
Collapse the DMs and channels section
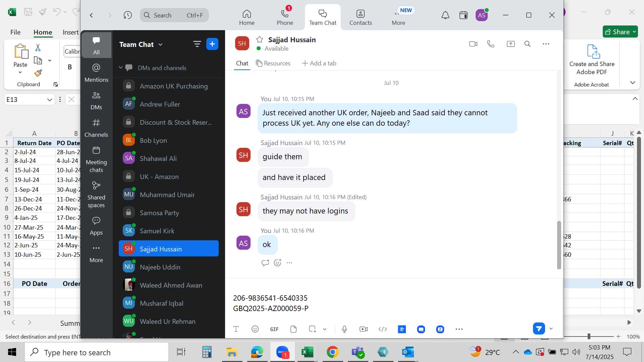[121, 68]
